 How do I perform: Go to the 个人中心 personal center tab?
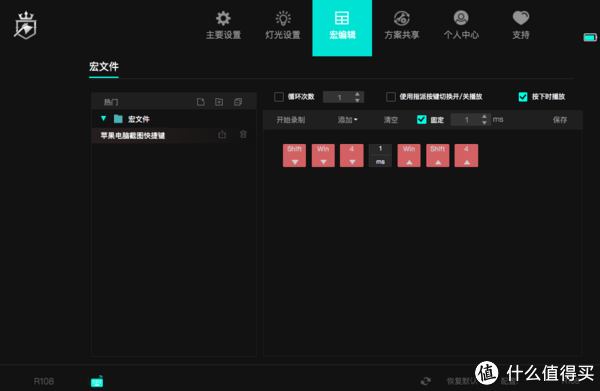click(461, 26)
